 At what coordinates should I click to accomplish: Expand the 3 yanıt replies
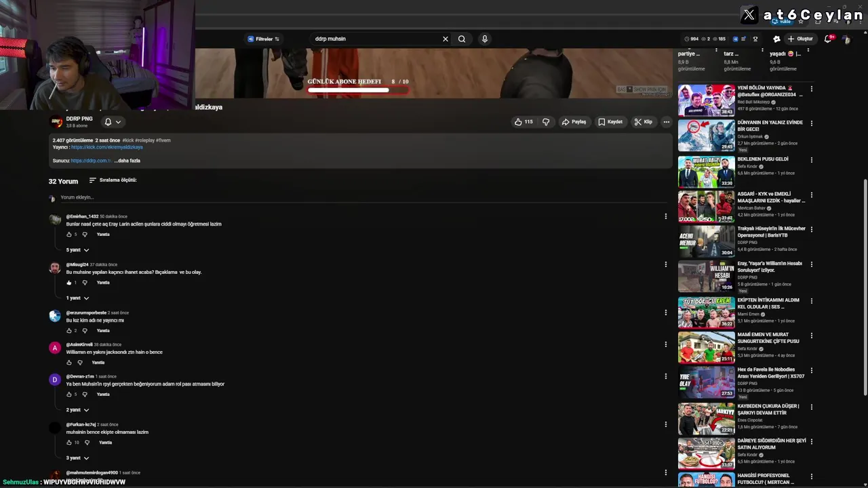tap(77, 458)
